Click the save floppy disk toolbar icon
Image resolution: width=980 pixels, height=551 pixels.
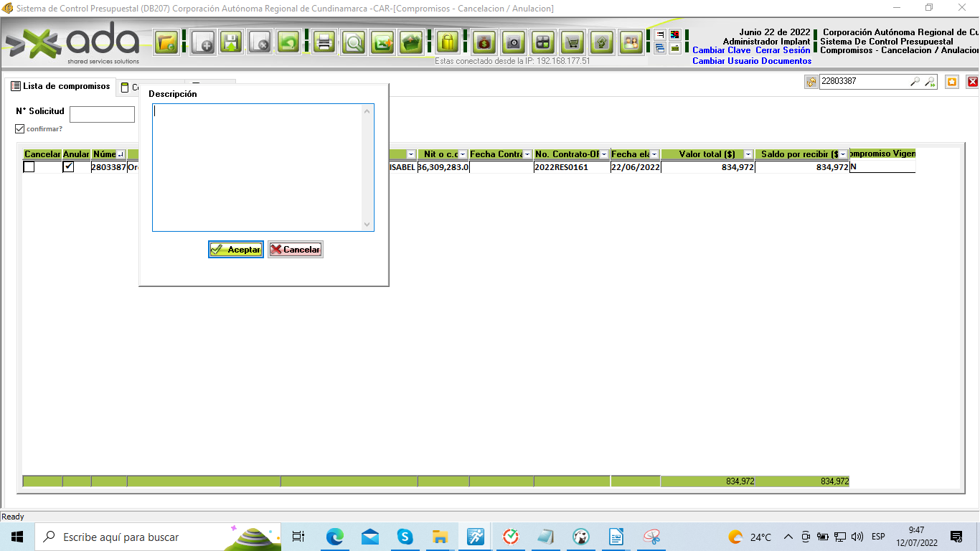231,42
